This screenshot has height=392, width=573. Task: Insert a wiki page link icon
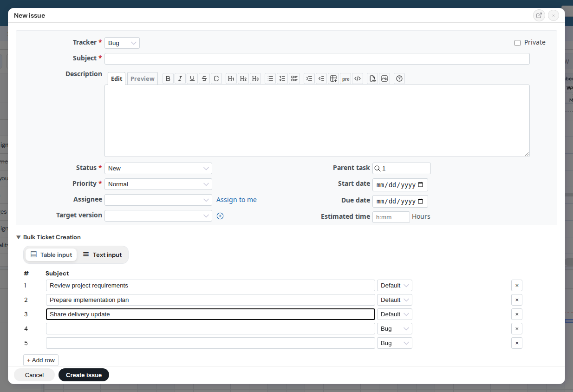point(372,78)
